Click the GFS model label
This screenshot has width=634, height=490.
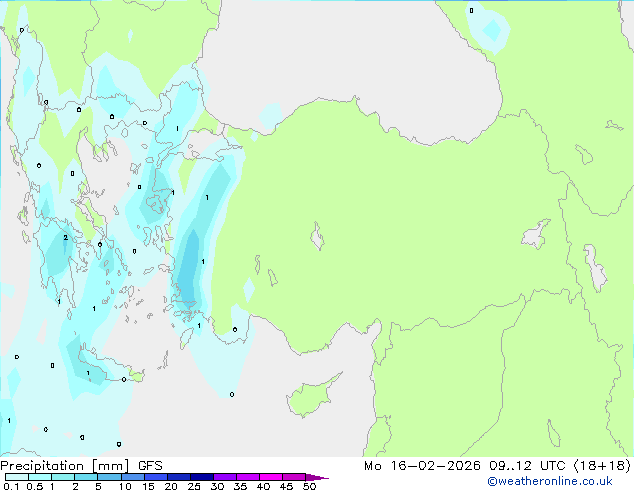click(150, 466)
